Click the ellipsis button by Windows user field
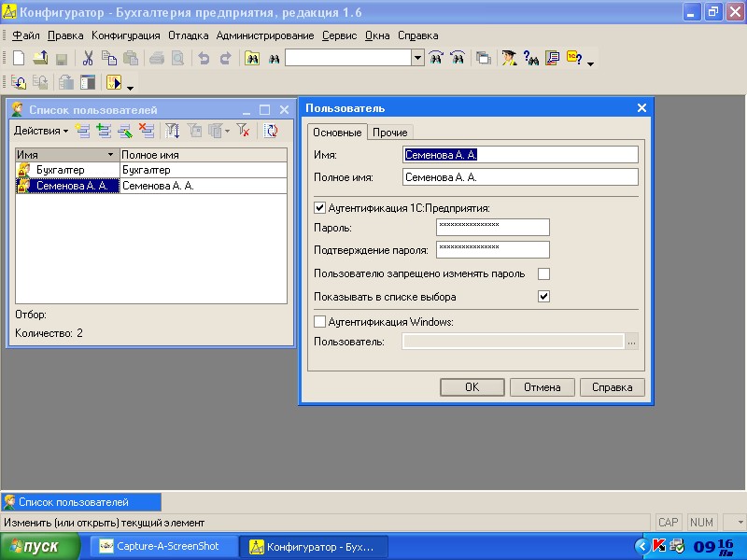Viewport: 747px width, 560px height. [x=632, y=342]
